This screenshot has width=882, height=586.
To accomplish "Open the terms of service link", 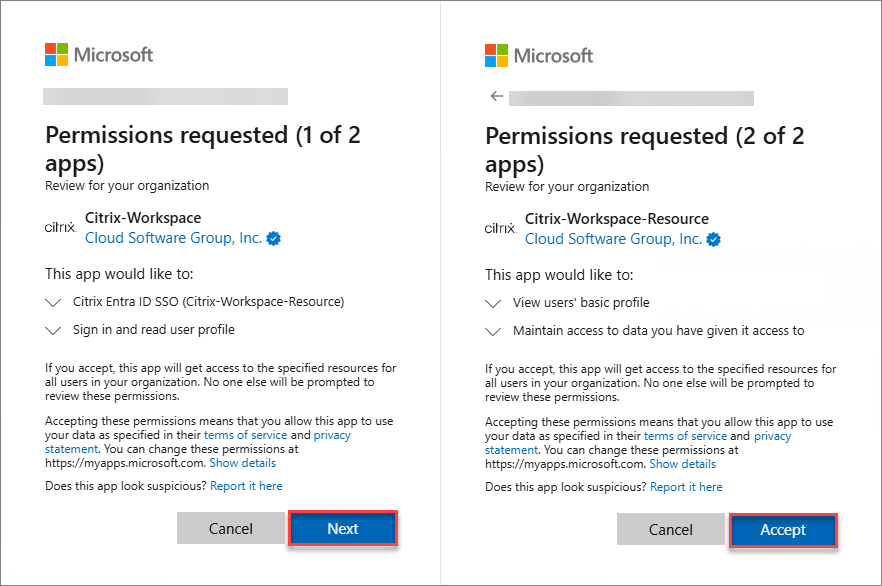I will tap(246, 434).
